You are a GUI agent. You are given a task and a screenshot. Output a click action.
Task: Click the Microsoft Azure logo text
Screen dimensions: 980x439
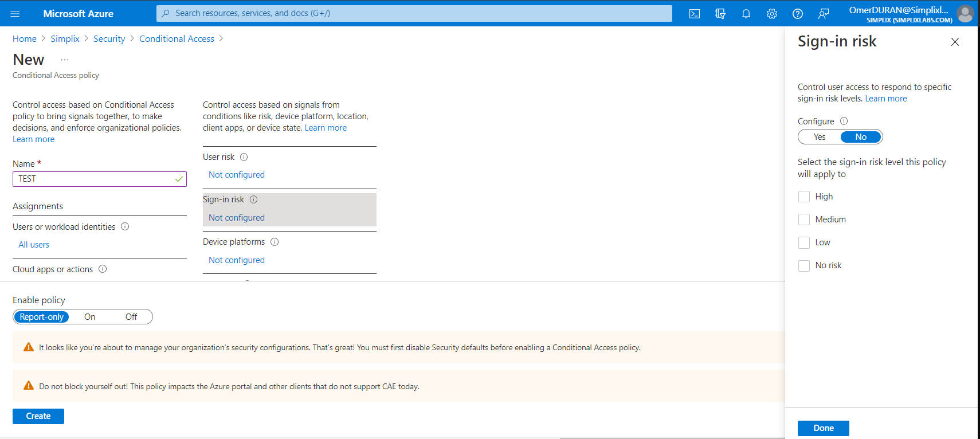78,14
